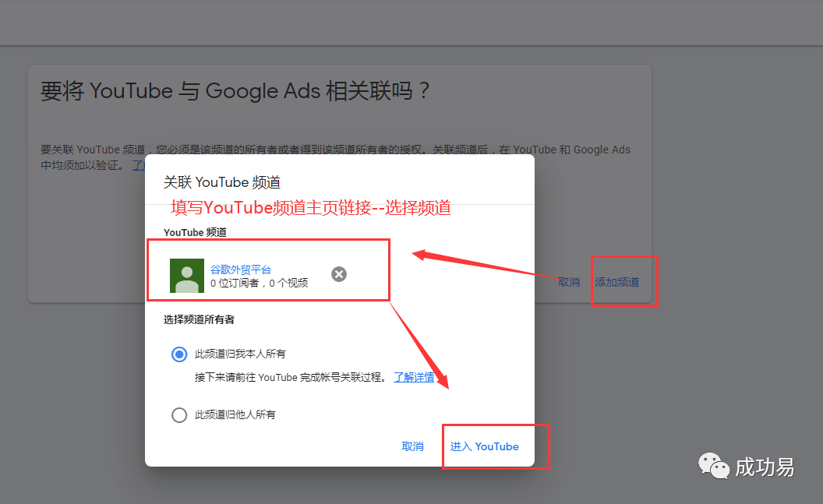Viewport: 823px width, 504px height.
Task: Click 取消 on the background card
Action: (x=569, y=282)
